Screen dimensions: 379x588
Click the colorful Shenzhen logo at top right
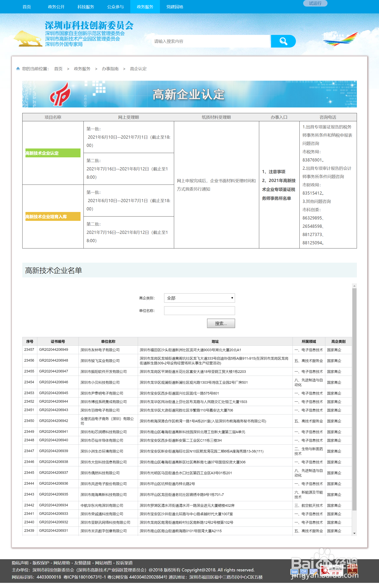340,39
